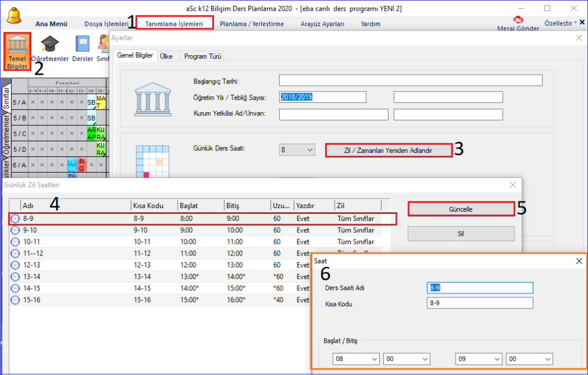Click Kurum Yetkilisi Ad input field
This screenshot has height=375, width=588.
tap(334, 115)
